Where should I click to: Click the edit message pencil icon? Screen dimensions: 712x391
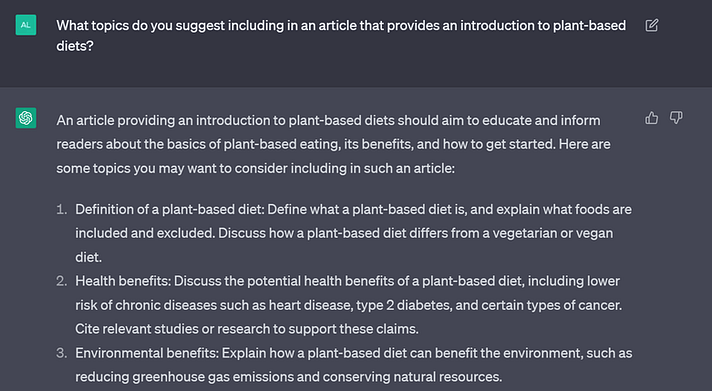[652, 25]
